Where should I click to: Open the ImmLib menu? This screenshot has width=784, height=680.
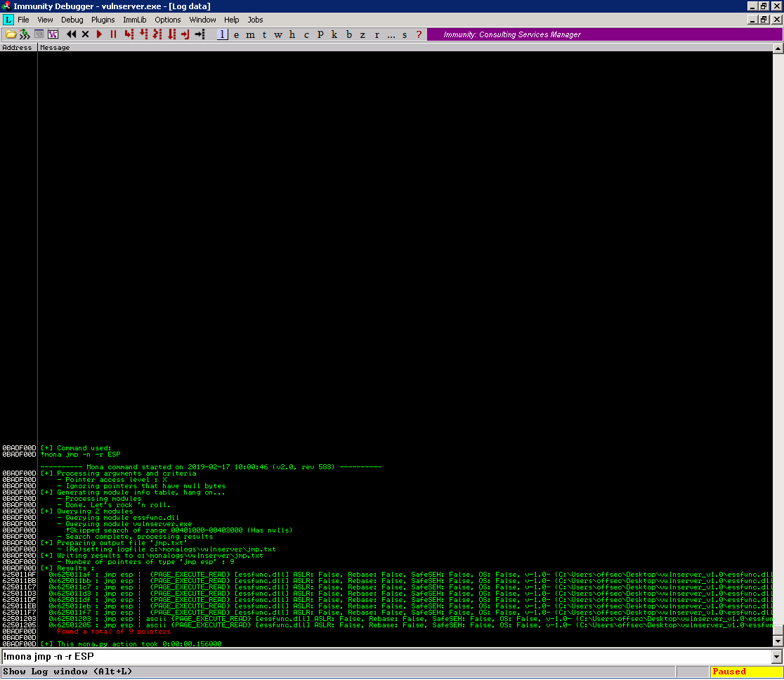point(134,20)
